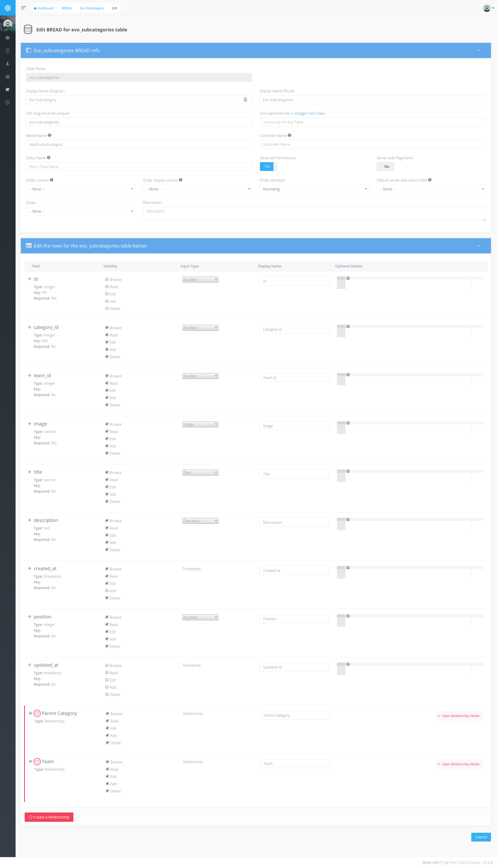Click the Policy Class Name input
498x868 pixels.
(x=139, y=167)
